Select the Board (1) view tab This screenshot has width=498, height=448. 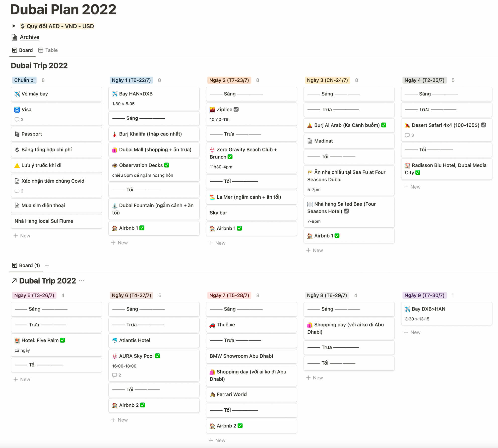coord(26,265)
